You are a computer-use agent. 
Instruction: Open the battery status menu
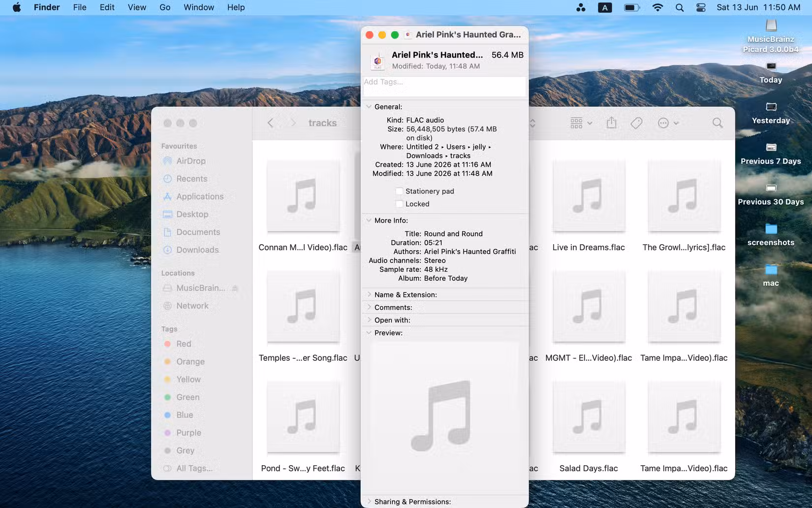click(x=632, y=7)
